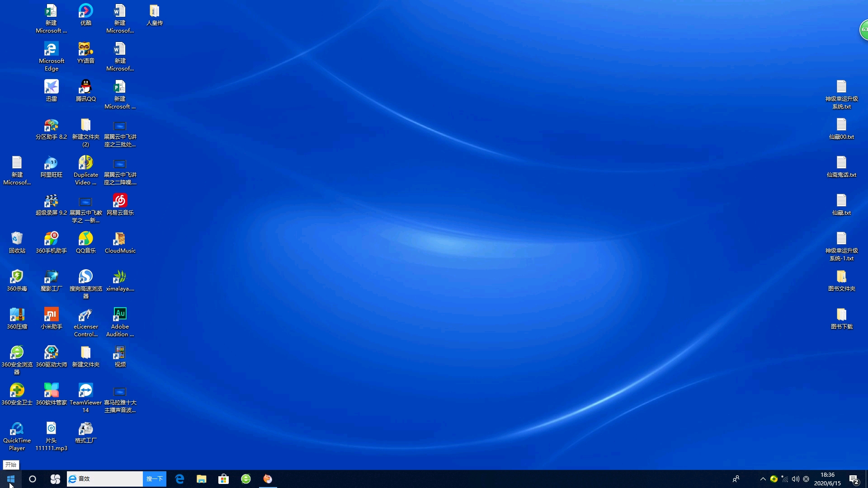Open the Windows Start menu
The width and height of the screenshot is (868, 488).
tap(11, 479)
